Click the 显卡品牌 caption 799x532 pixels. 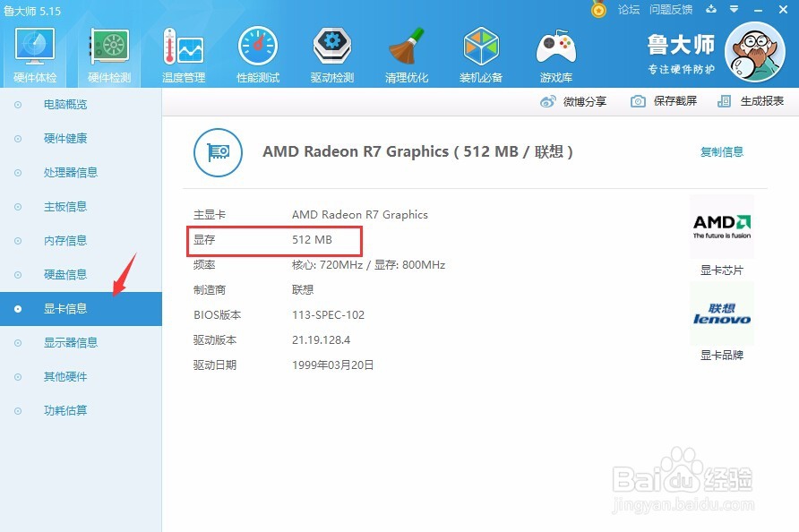pyautogui.click(x=722, y=356)
